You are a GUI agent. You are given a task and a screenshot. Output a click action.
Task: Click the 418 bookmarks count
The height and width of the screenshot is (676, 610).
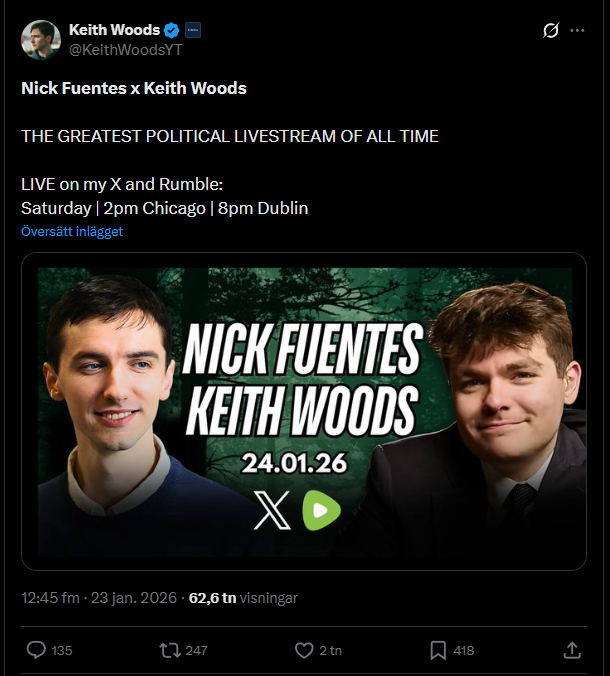point(464,651)
